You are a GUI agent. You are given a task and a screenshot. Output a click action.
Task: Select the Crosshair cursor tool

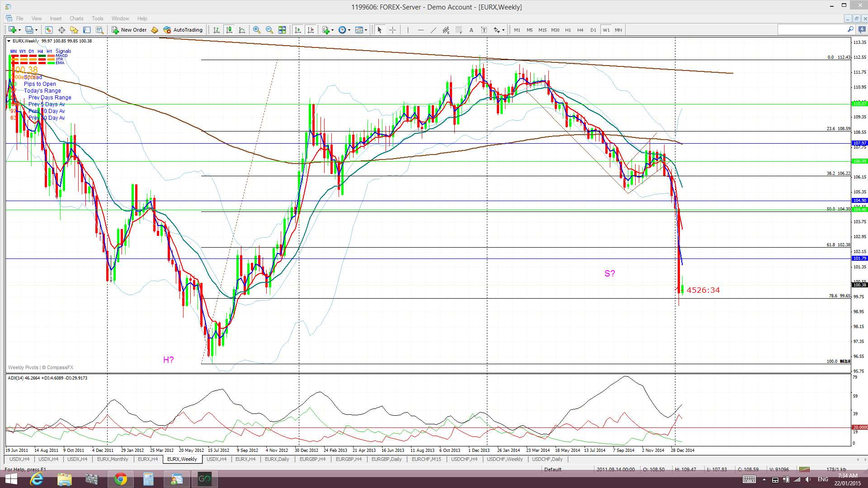pyautogui.click(x=392, y=30)
